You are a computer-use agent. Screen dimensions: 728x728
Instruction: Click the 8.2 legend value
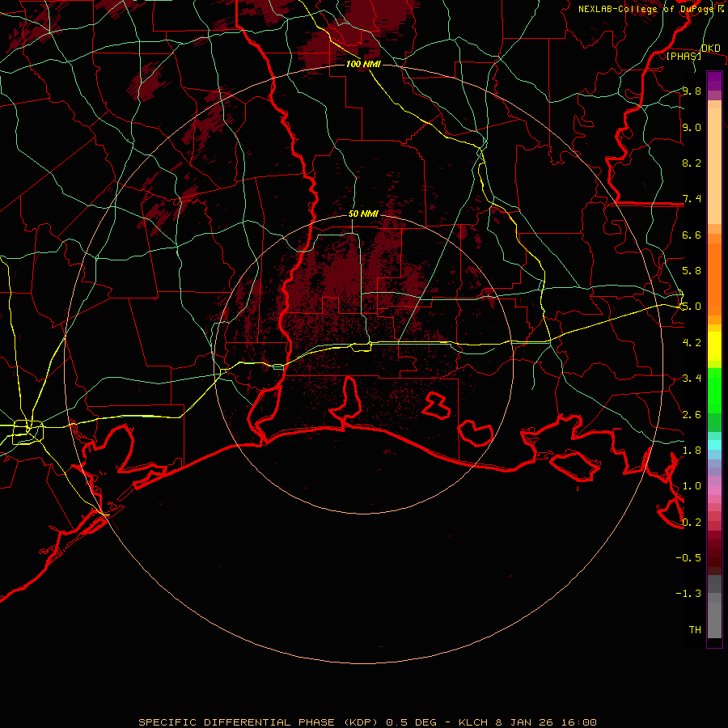pos(692,163)
